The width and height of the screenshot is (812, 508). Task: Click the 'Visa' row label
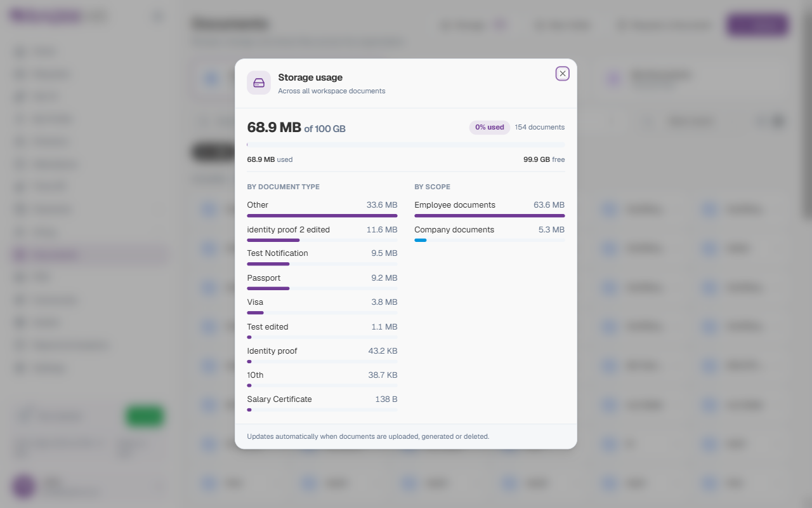coord(255,302)
